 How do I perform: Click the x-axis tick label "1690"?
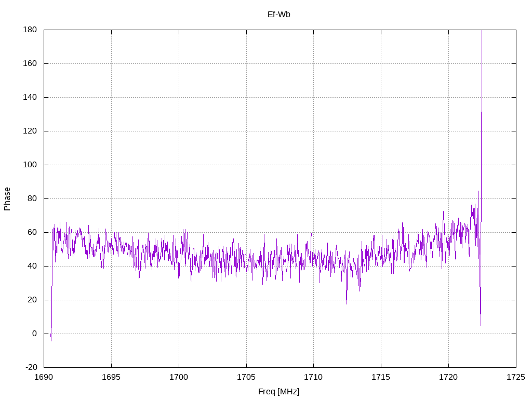[44, 377]
